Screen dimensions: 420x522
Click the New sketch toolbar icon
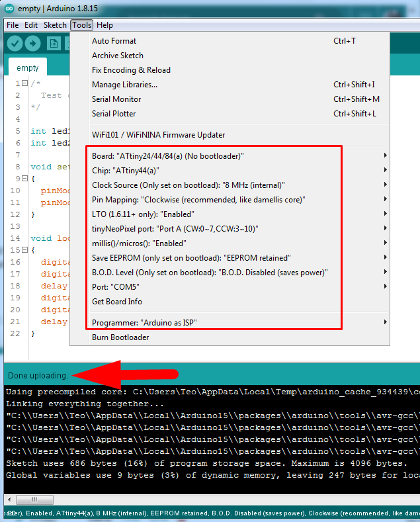(x=54, y=44)
